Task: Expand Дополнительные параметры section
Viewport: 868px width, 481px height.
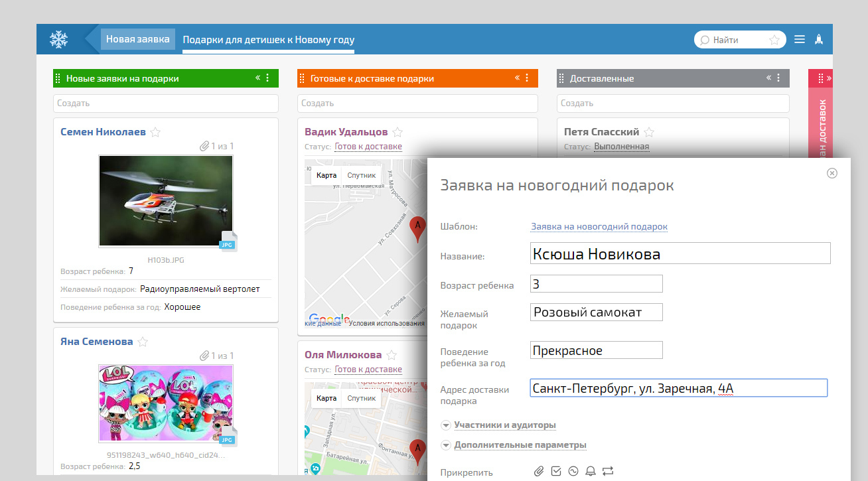Action: (x=520, y=445)
